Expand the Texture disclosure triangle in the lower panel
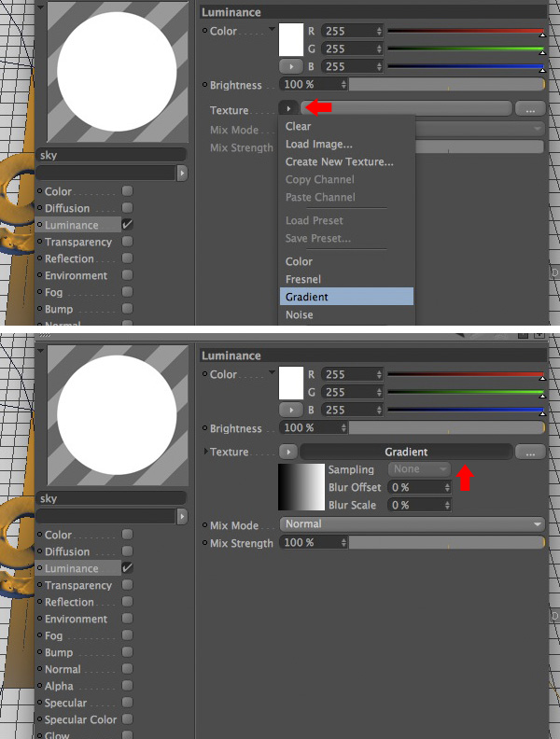This screenshot has height=739, width=560. 205,451
